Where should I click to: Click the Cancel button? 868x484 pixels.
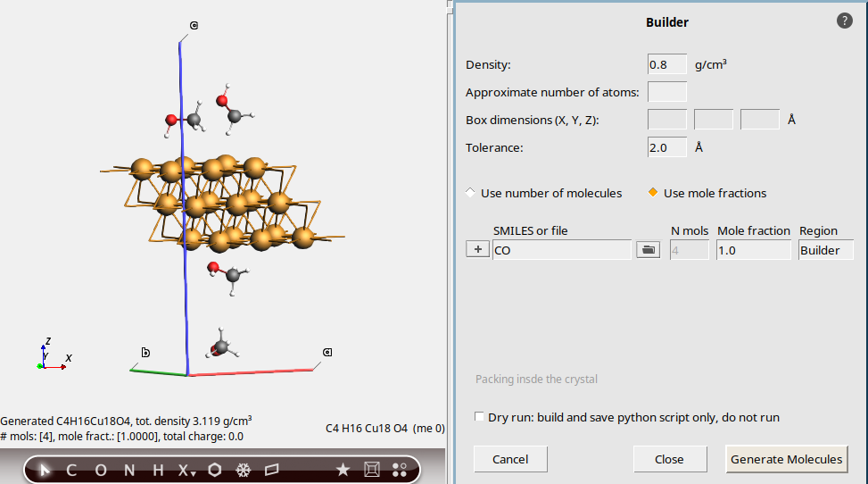pos(510,459)
